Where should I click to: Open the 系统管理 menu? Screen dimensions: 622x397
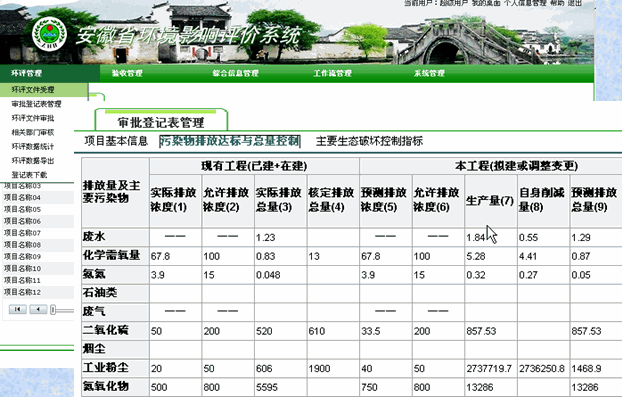point(429,73)
